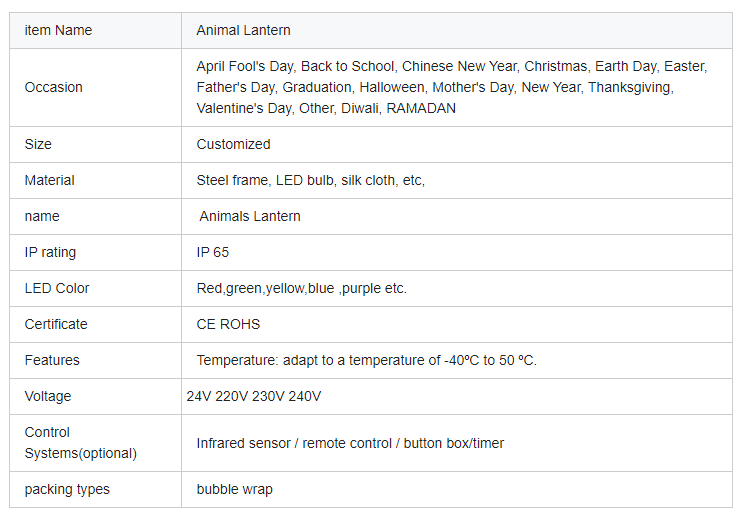Click the "24V 220V 230V 240V" voltage values
This screenshot has height=516, width=742.
coord(254,396)
